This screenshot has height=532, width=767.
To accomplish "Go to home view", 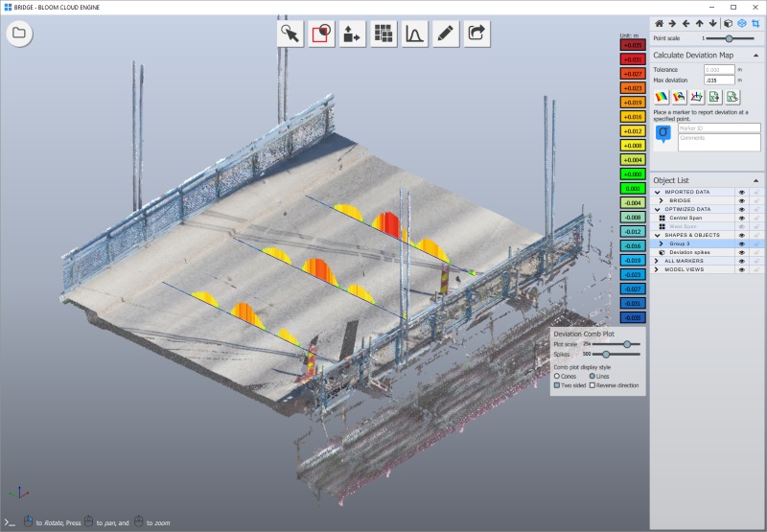I will (659, 23).
